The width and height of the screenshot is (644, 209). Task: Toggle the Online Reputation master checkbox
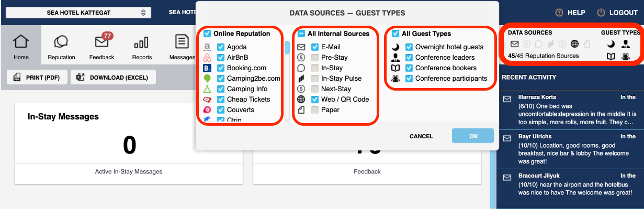tap(208, 34)
